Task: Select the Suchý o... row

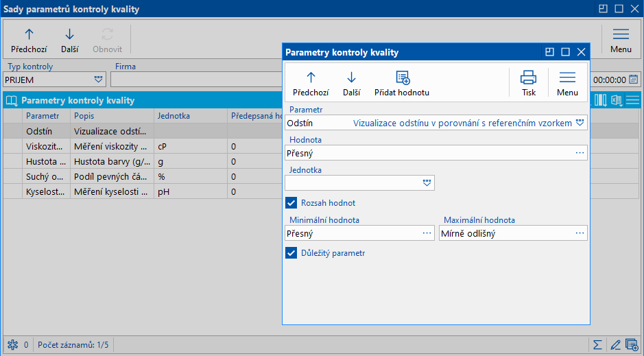Action: point(143,176)
